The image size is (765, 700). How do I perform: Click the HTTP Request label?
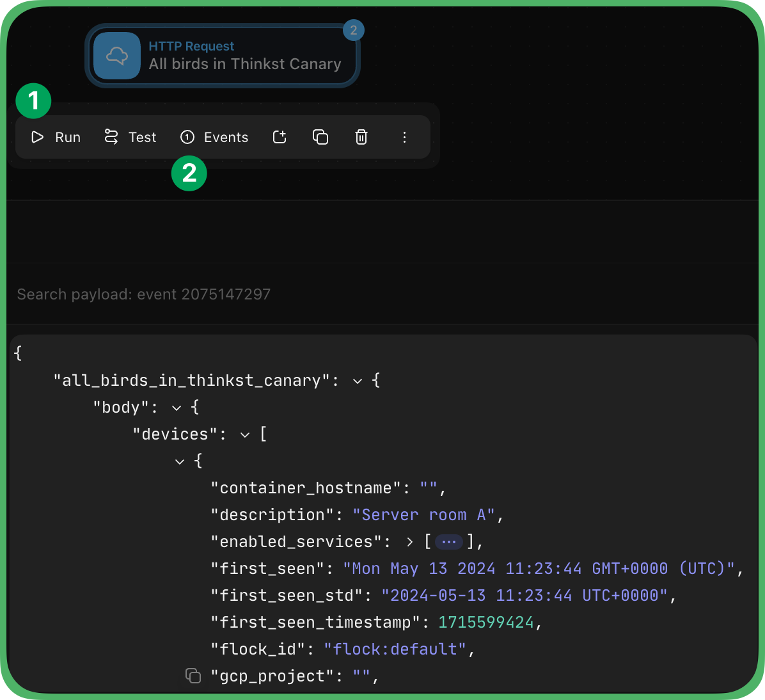pos(191,46)
